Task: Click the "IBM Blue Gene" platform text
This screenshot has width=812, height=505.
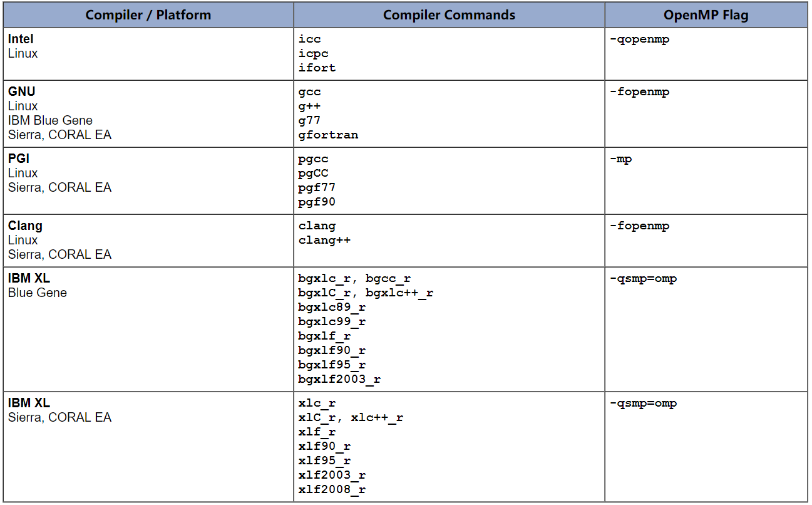Action: tap(50, 120)
